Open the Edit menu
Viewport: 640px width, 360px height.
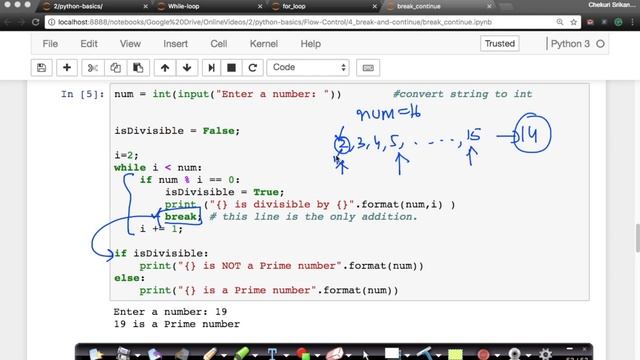(89, 44)
